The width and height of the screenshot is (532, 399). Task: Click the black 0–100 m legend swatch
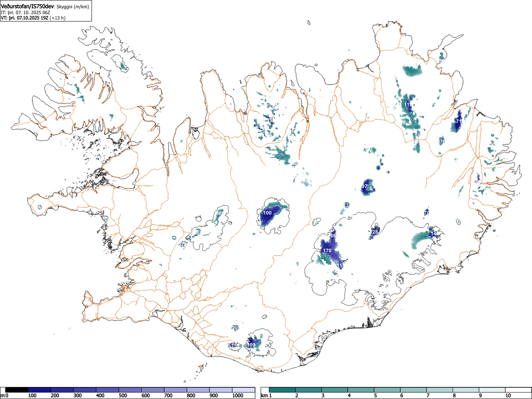[x=17, y=390]
